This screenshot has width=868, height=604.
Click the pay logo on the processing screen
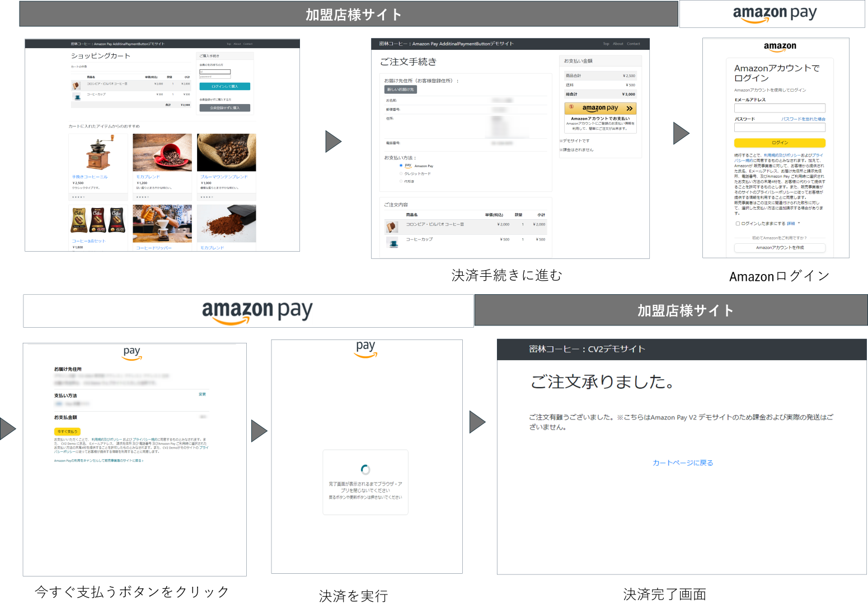[365, 348]
